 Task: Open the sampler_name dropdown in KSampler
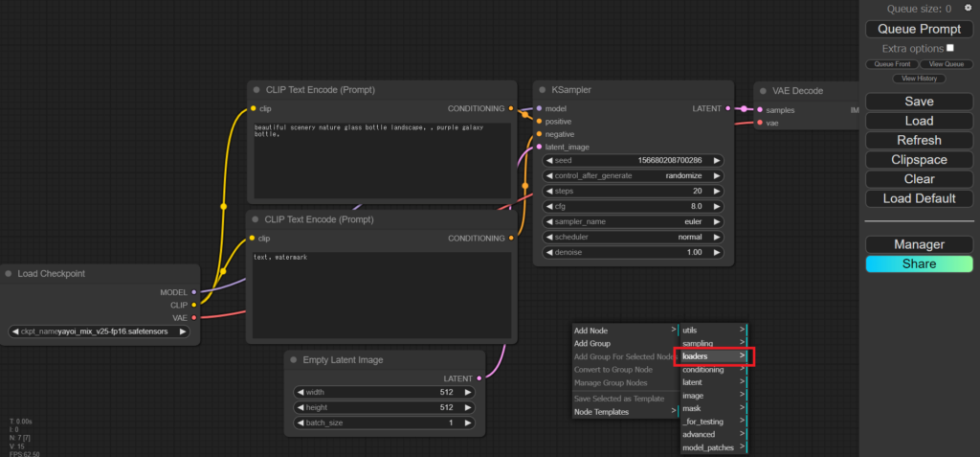coord(633,221)
